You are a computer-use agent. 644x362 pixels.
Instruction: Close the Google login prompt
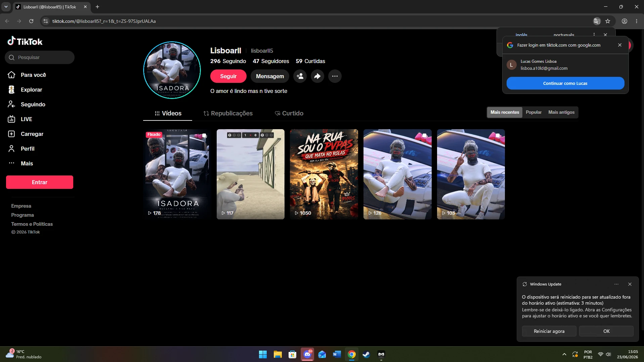click(x=620, y=45)
